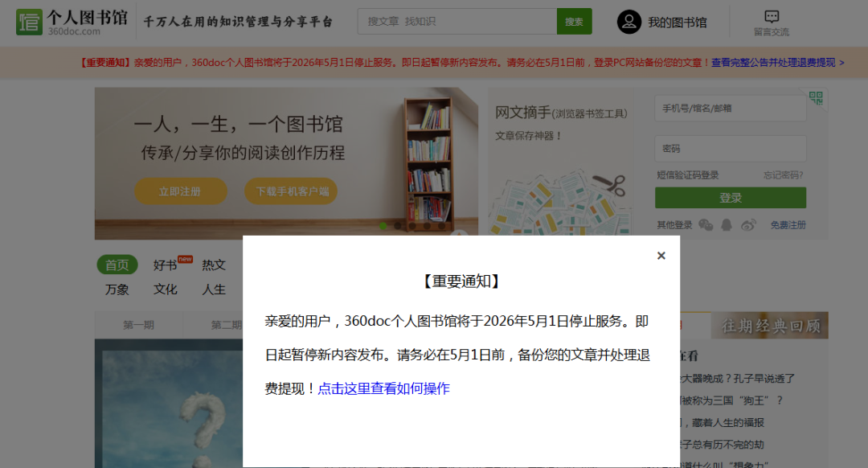The width and height of the screenshot is (868, 468).
Task: Click the 360doc 个人图书馆 logo
Action: click(71, 22)
